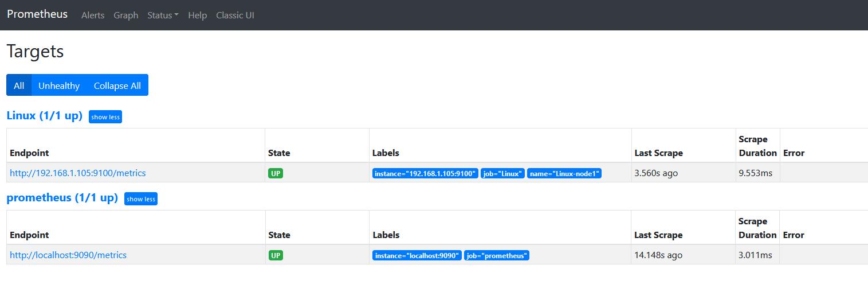Go to Alerts in navbar

(x=93, y=15)
